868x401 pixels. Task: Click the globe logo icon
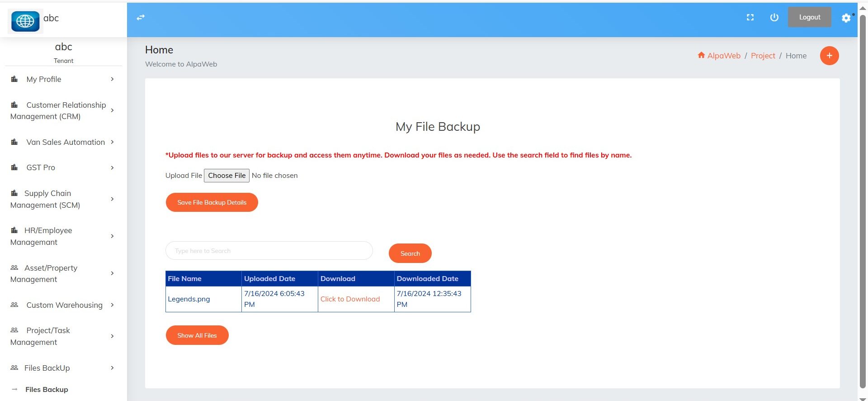[x=25, y=21]
